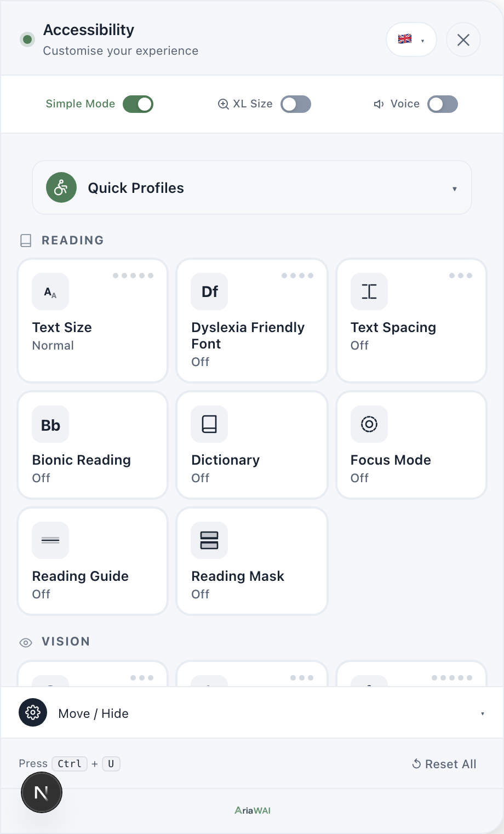
Task: Click the Focus Mode target icon
Action: pyautogui.click(x=369, y=425)
